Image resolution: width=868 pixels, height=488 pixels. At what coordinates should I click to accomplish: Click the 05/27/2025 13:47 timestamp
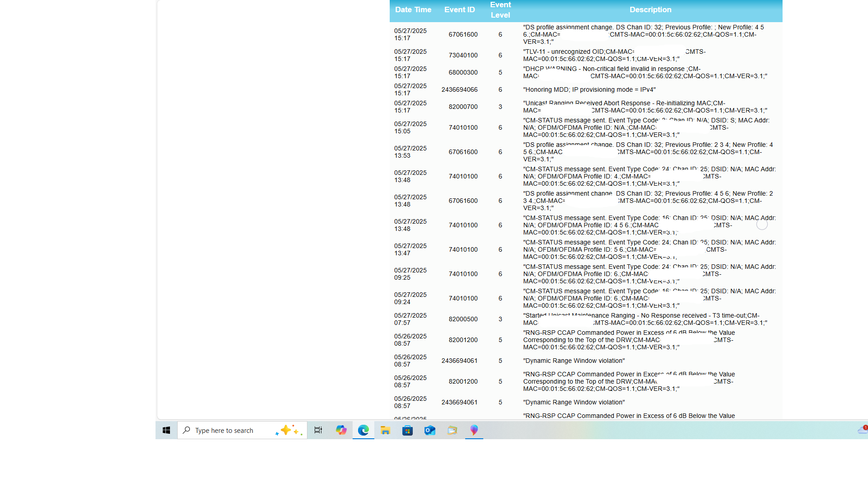click(410, 249)
